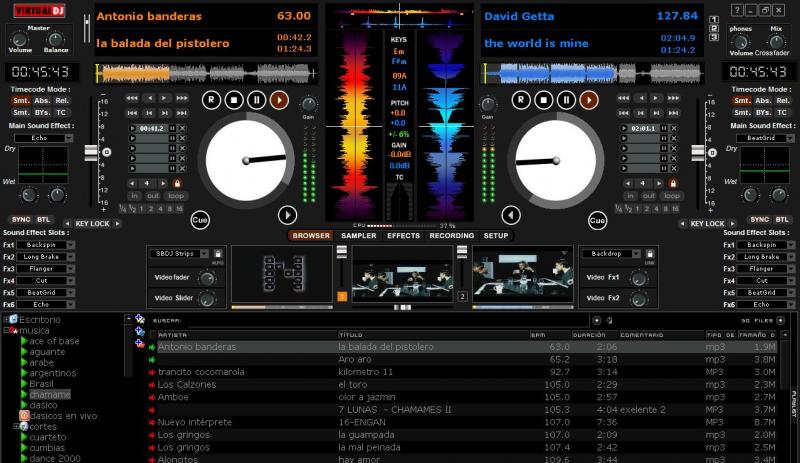The height and width of the screenshot is (463, 800).
Task: Click the lock icon beside SBDJ Strips
Action: 218,254
